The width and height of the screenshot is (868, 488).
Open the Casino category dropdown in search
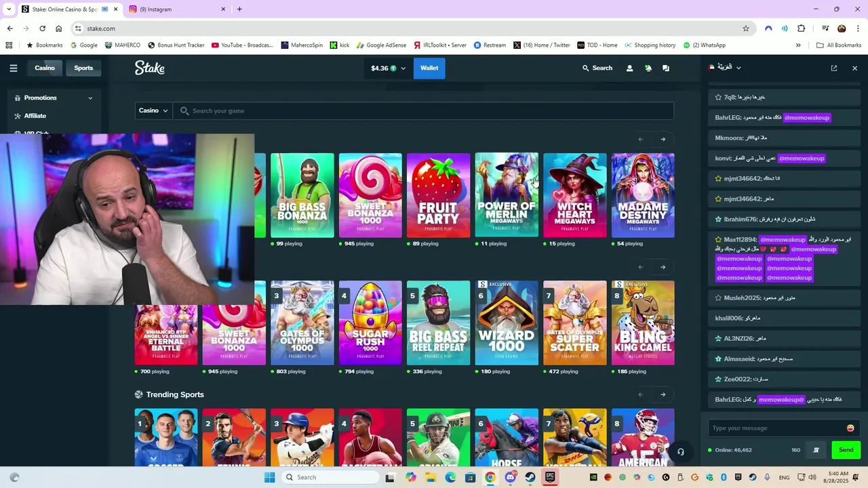coord(153,110)
